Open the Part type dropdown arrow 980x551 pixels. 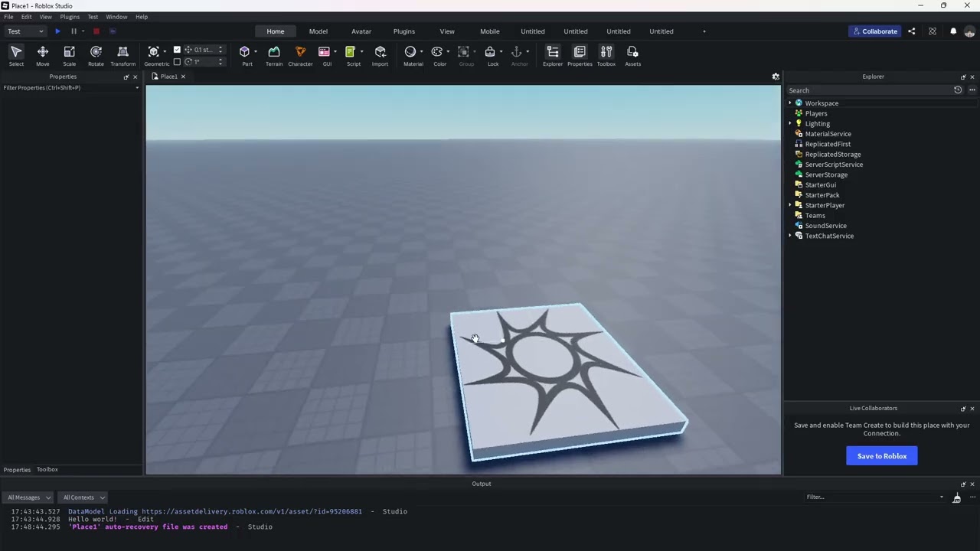256,52
